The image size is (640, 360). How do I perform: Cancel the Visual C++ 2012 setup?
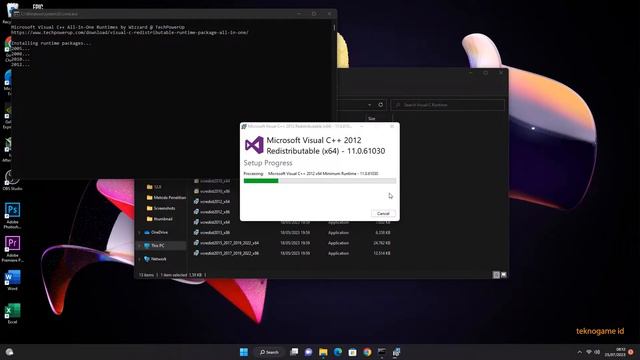point(383,213)
